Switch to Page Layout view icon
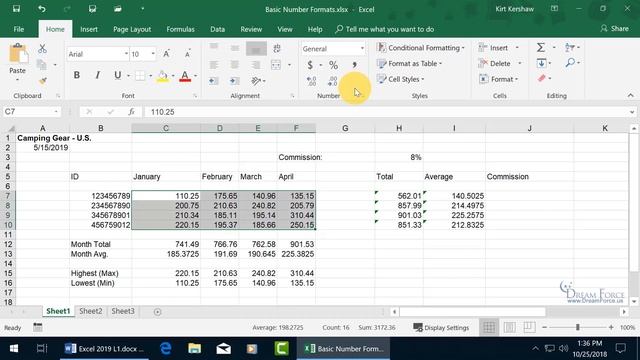640x360 pixels. point(509,327)
